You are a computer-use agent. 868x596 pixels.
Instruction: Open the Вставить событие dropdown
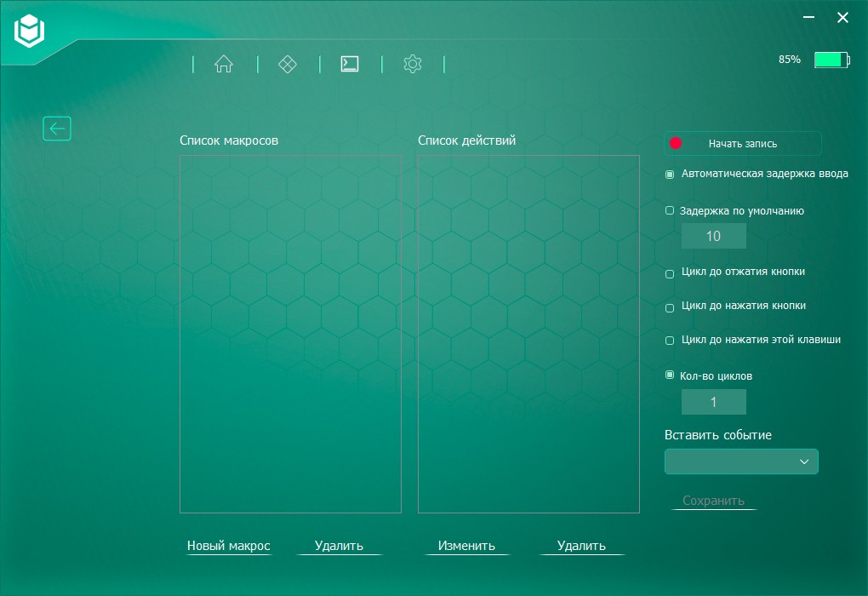coord(741,461)
